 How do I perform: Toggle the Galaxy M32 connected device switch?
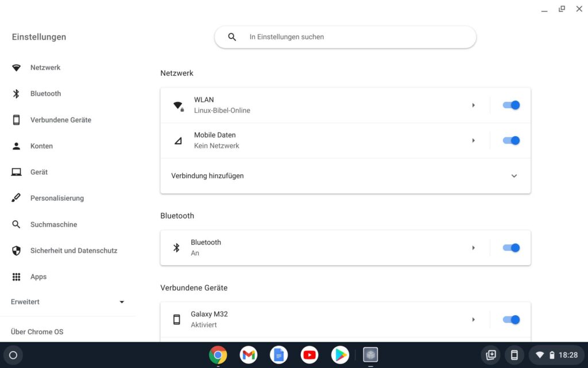coord(511,320)
